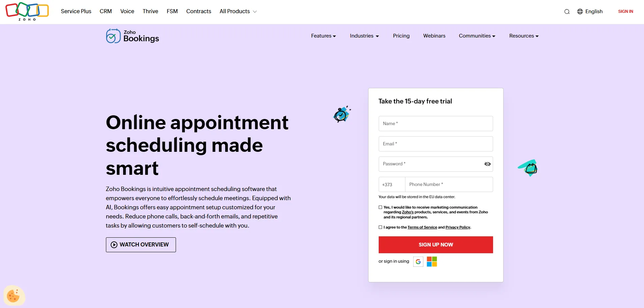This screenshot has width=644, height=308.
Task: Sign in using the Microsoft icon
Action: 431,261
